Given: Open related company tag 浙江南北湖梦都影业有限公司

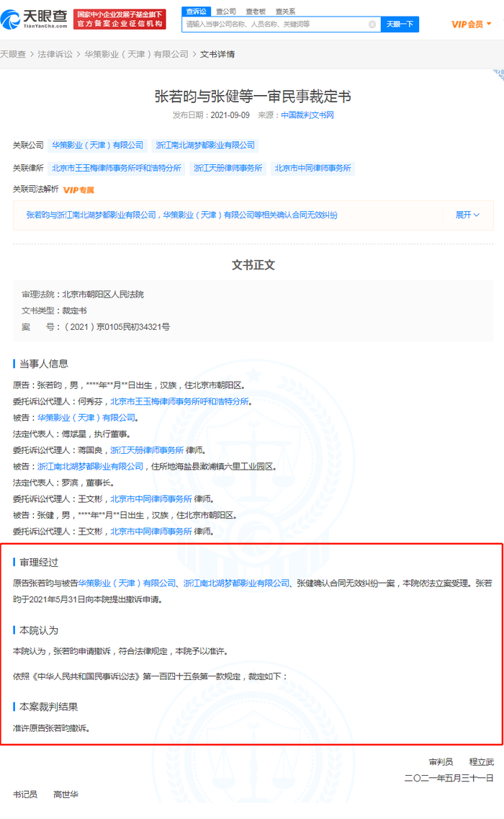Looking at the screenshot, I should tap(205, 146).
